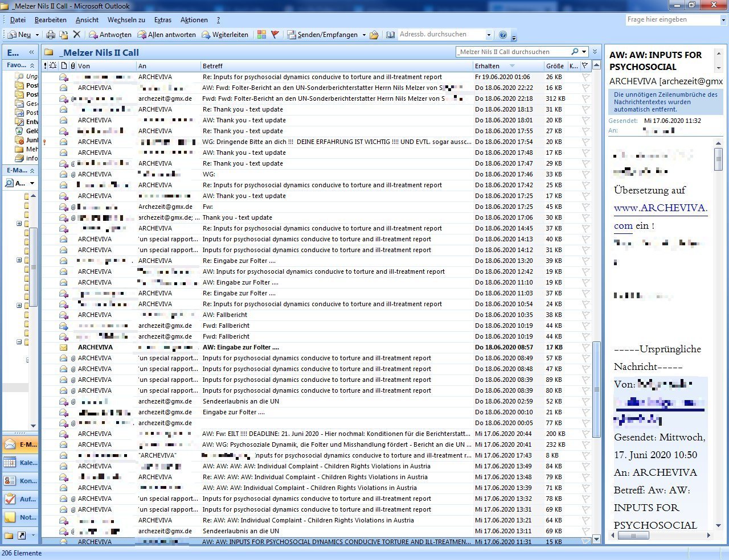The image size is (729, 560).
Task: Click the reading pane horizontal scrollbar thumb
Action: pyautogui.click(x=633, y=536)
